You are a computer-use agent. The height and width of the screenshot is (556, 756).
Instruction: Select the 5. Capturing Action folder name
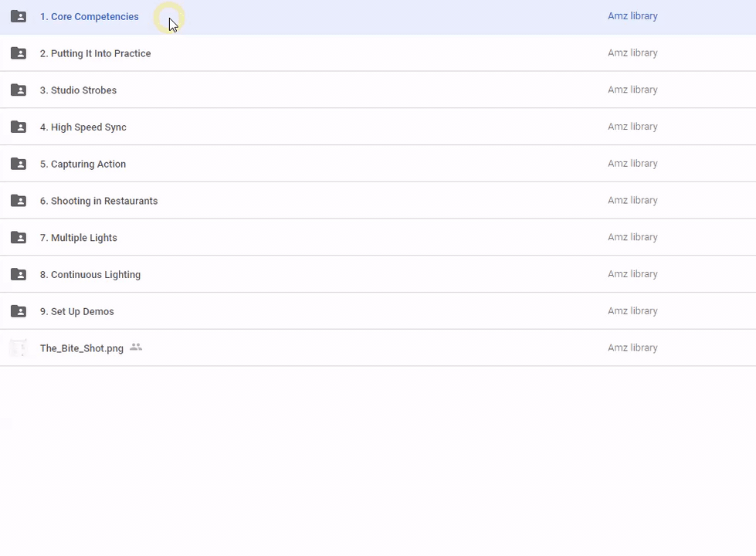(83, 164)
